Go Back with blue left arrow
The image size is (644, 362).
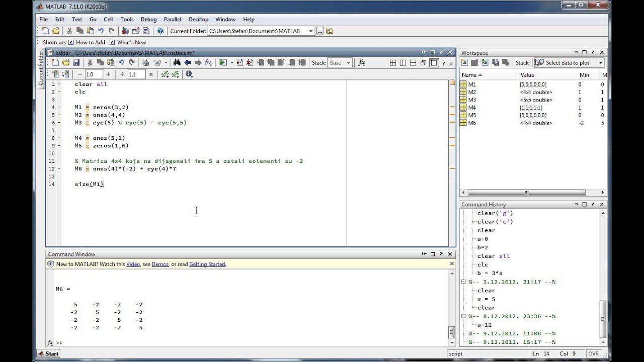click(188, 63)
